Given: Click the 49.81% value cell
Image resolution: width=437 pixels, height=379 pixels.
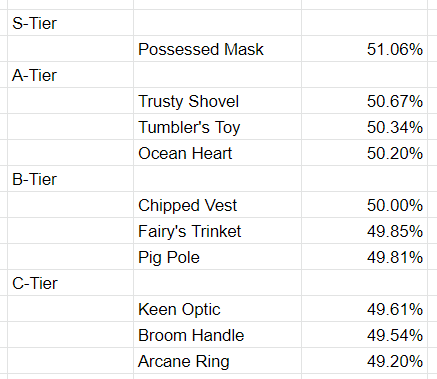Looking at the screenshot, I should pos(364,257).
